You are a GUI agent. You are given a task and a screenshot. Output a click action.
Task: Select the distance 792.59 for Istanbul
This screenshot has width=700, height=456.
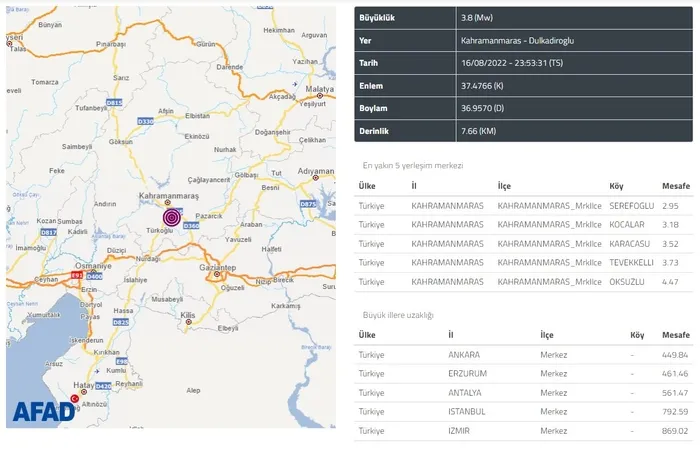pos(675,412)
